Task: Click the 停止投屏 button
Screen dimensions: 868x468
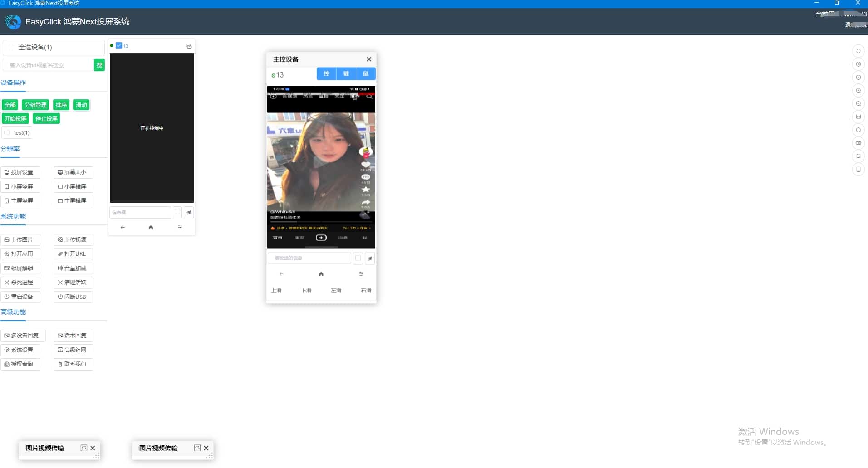Action: click(46, 119)
